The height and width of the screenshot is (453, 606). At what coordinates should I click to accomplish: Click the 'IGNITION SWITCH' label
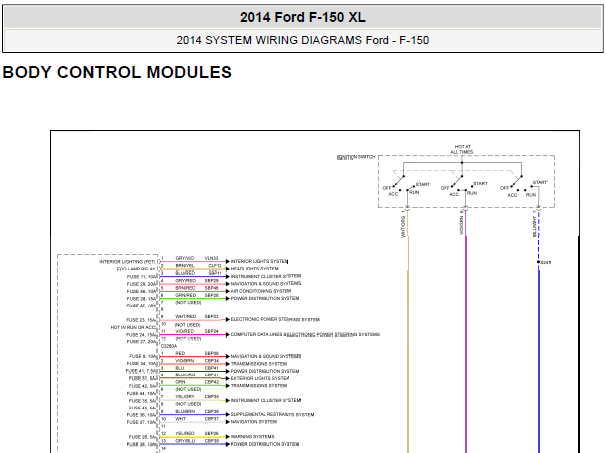[x=356, y=157]
